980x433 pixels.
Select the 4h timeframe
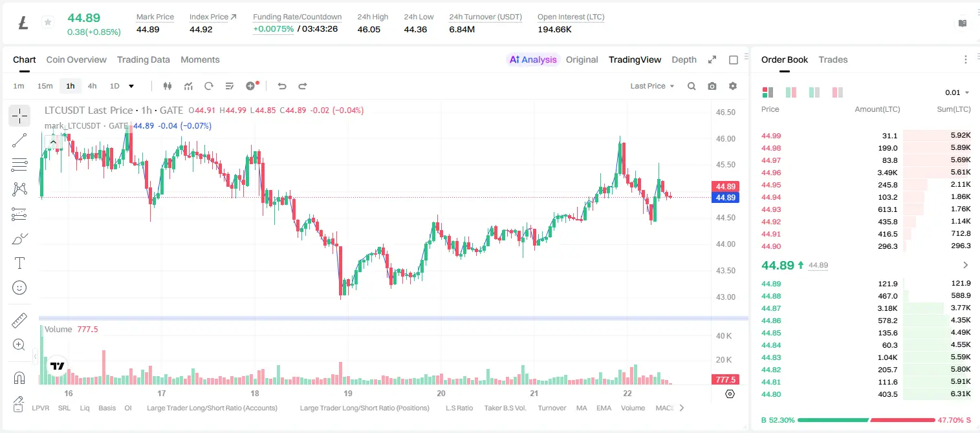[x=92, y=86]
